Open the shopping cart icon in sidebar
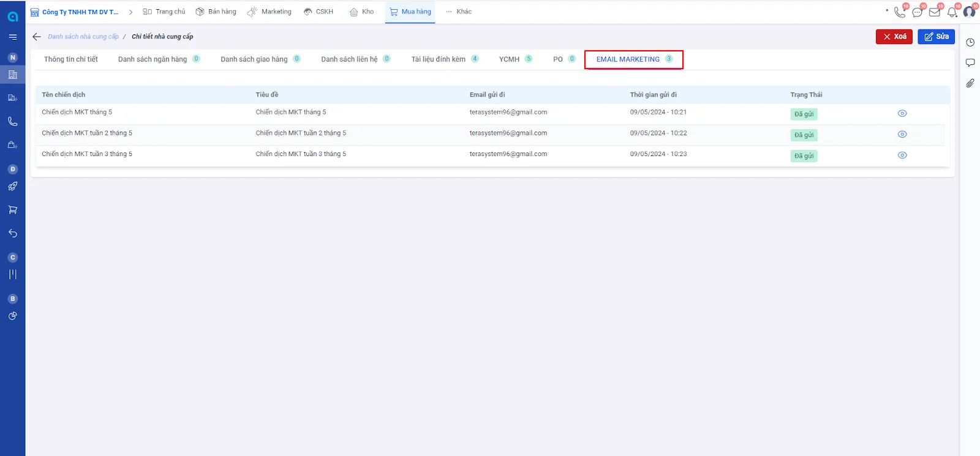Viewport: 980px width, 456px height. (12, 210)
